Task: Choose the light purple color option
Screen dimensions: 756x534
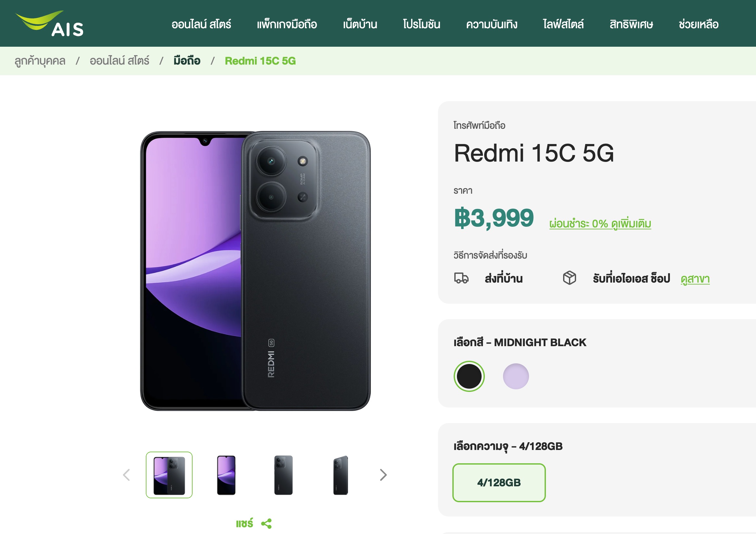Action: [516, 376]
